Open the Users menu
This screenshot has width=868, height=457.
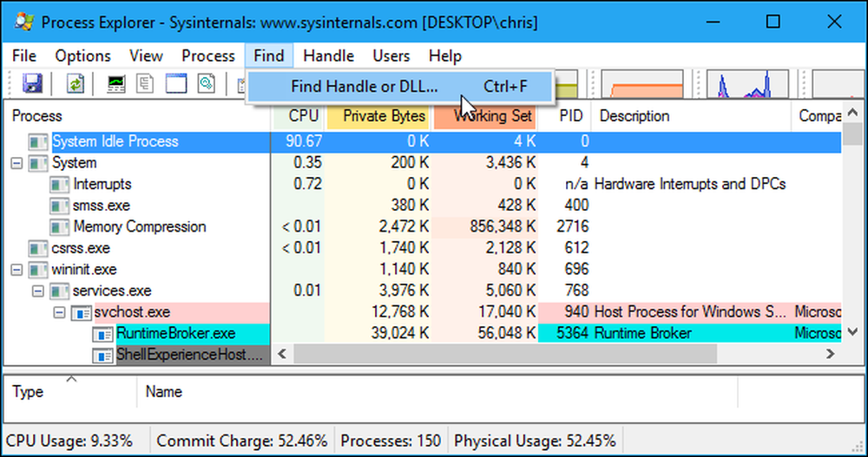(x=391, y=55)
